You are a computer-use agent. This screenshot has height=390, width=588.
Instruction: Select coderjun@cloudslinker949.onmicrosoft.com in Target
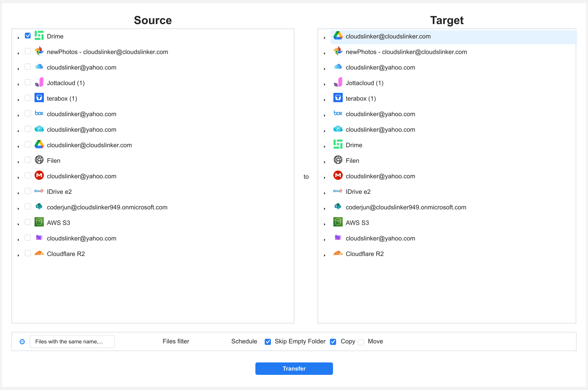pos(406,207)
